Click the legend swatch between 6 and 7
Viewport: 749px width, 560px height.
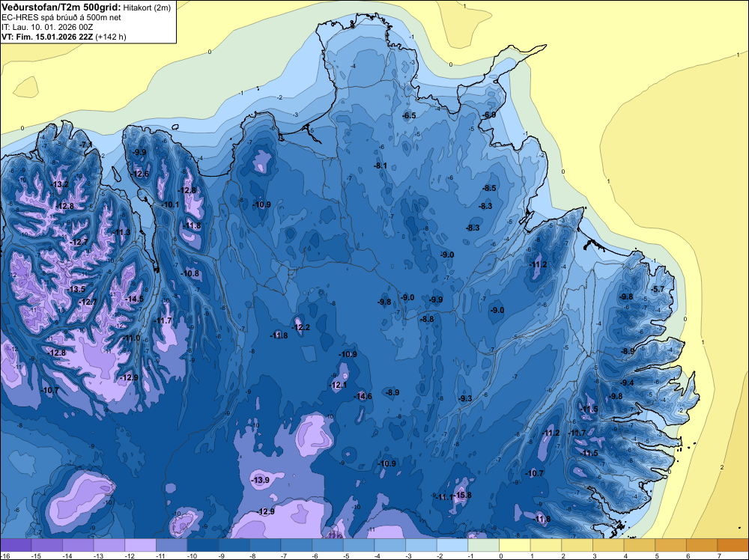click(x=703, y=545)
